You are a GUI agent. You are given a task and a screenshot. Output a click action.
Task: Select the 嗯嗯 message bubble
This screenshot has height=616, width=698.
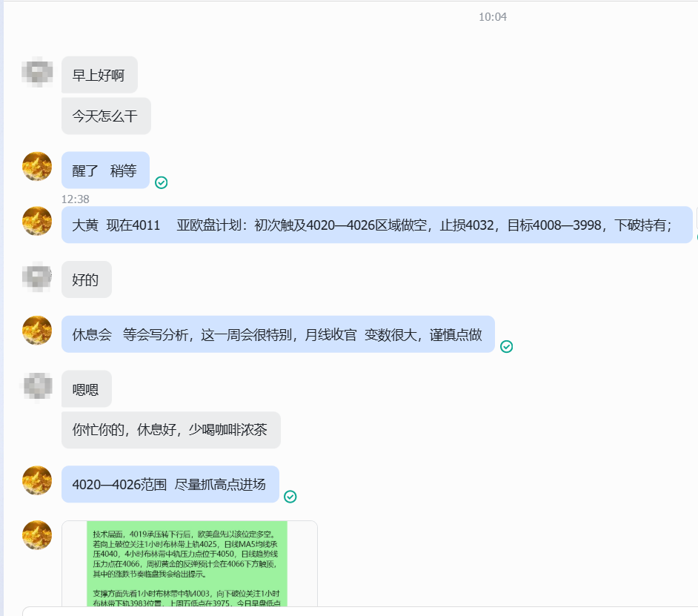(87, 389)
